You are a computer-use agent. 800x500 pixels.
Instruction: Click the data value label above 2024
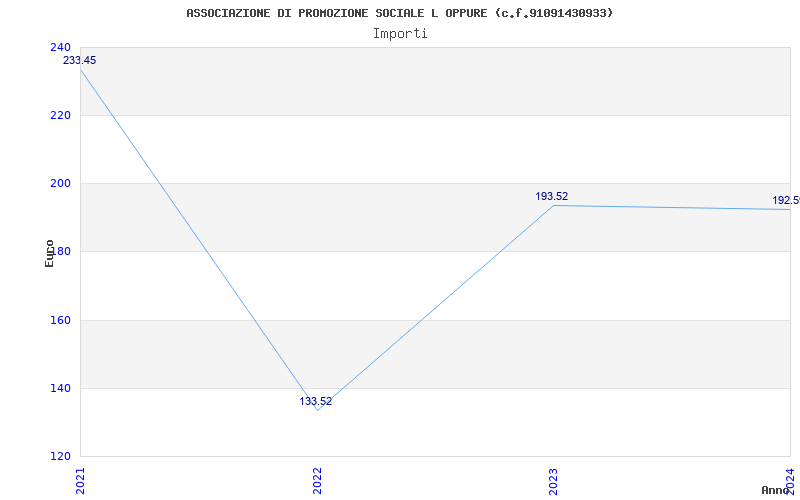click(785, 201)
